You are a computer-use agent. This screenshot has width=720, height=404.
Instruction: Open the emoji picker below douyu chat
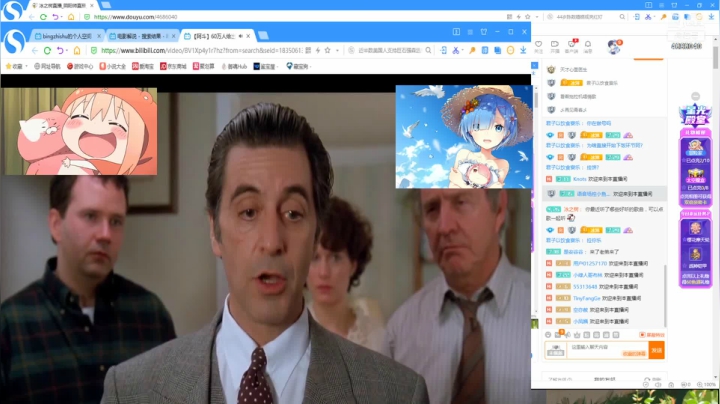tap(548, 335)
